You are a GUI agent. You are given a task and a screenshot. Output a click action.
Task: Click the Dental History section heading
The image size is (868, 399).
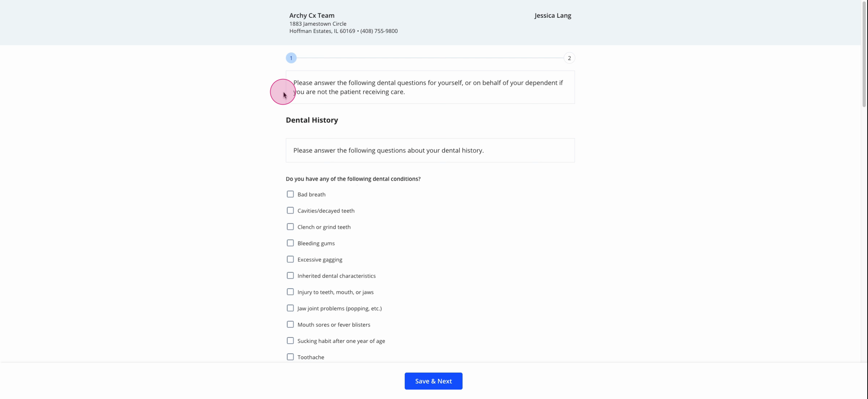[312, 120]
